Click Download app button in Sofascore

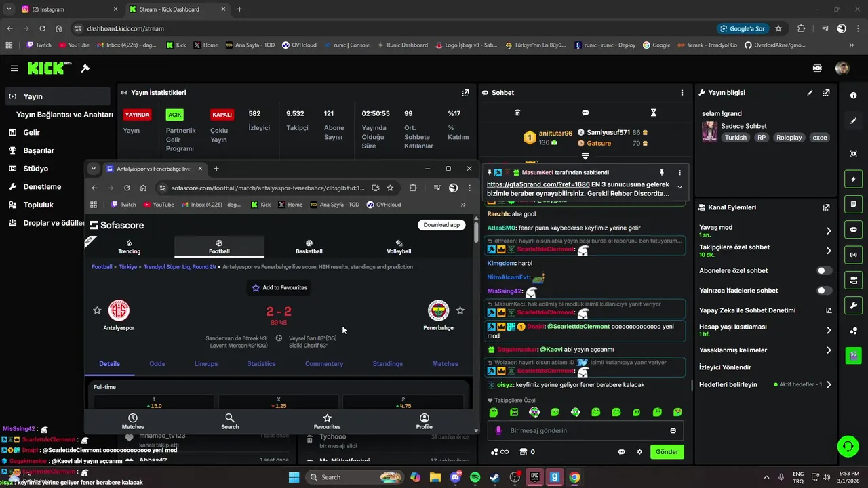(x=441, y=225)
